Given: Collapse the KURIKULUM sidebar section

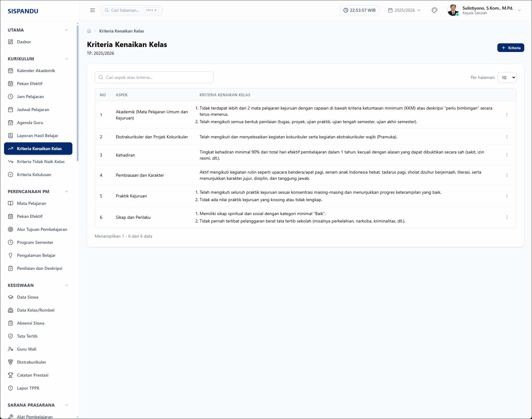Looking at the screenshot, I should click(x=66, y=59).
